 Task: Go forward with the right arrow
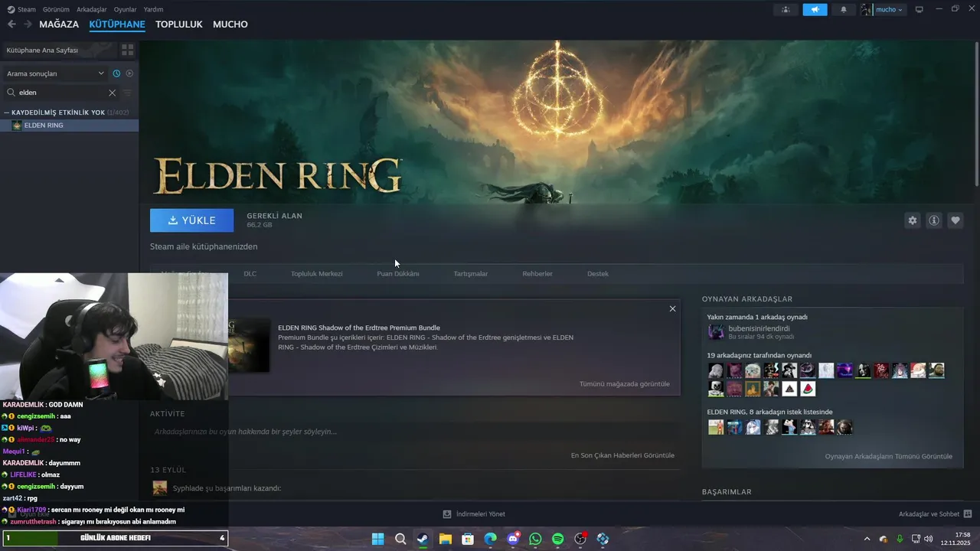tap(28, 24)
